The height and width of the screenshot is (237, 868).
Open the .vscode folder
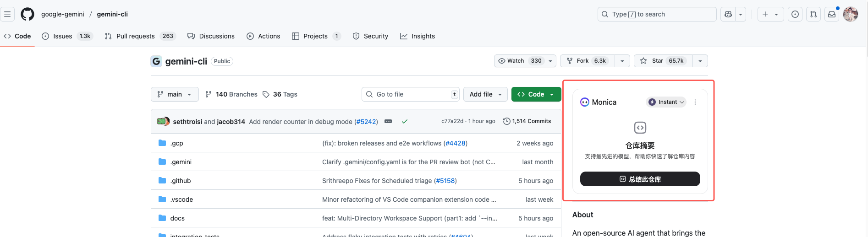tap(181, 199)
